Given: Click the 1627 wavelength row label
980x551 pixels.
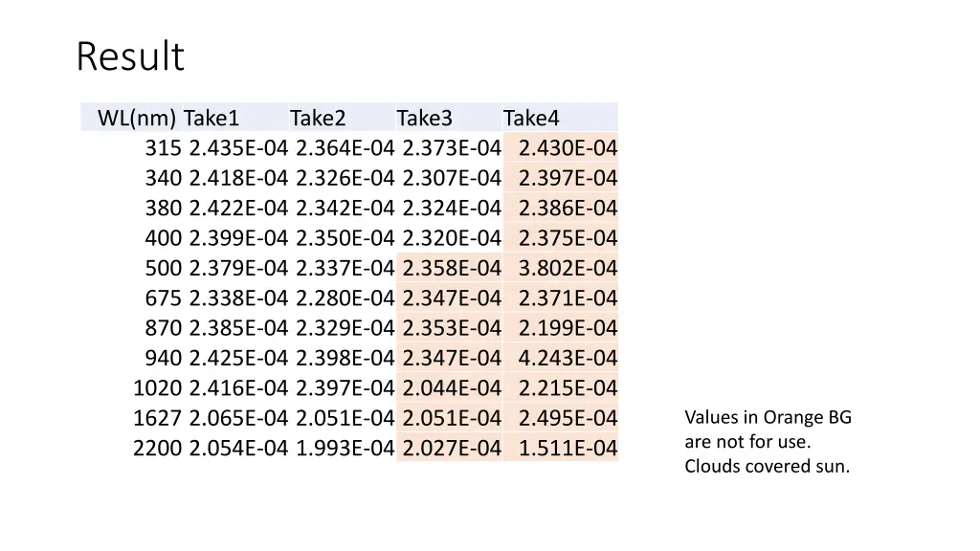Looking at the screenshot, I should pos(158,418).
